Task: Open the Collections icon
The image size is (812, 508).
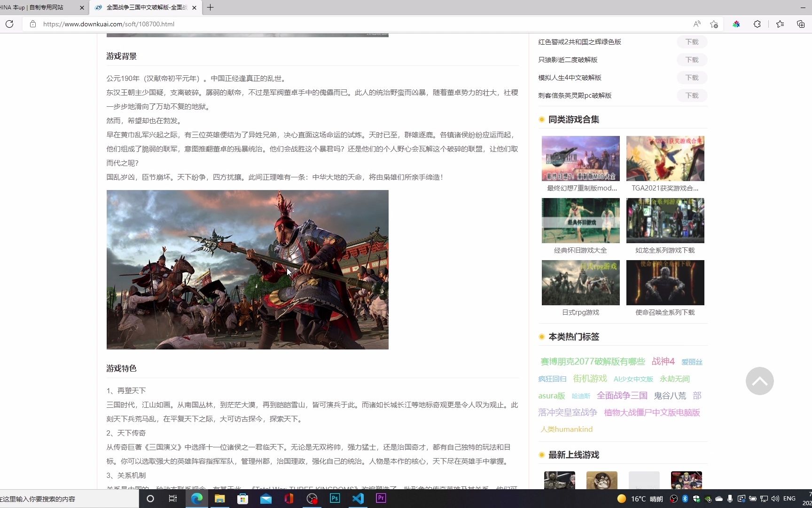Action: (801, 24)
